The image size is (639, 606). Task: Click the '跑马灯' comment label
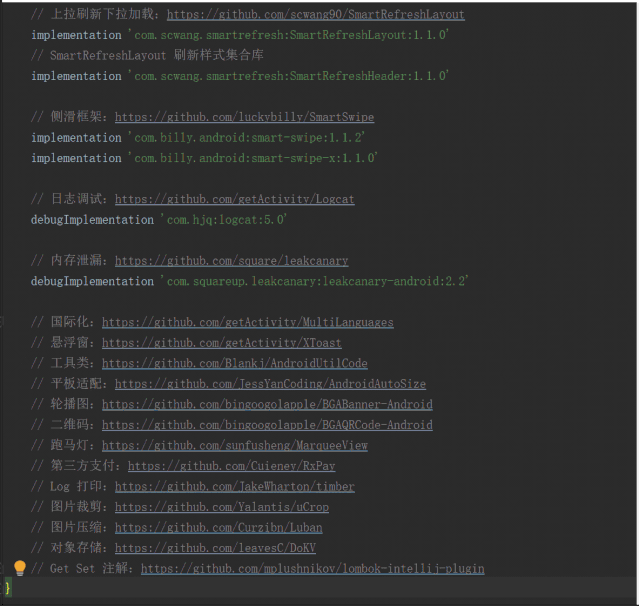pos(69,445)
